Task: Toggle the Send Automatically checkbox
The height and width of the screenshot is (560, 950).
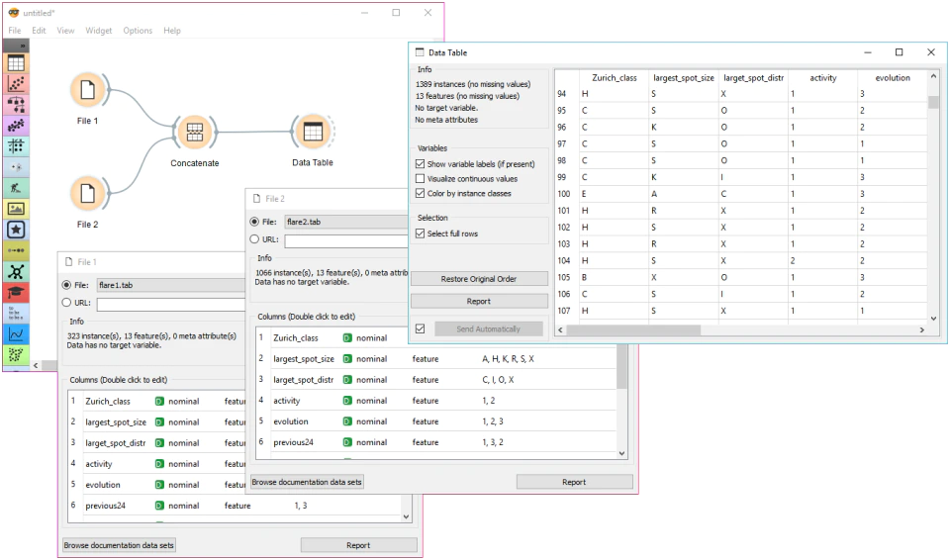Action: (420, 328)
